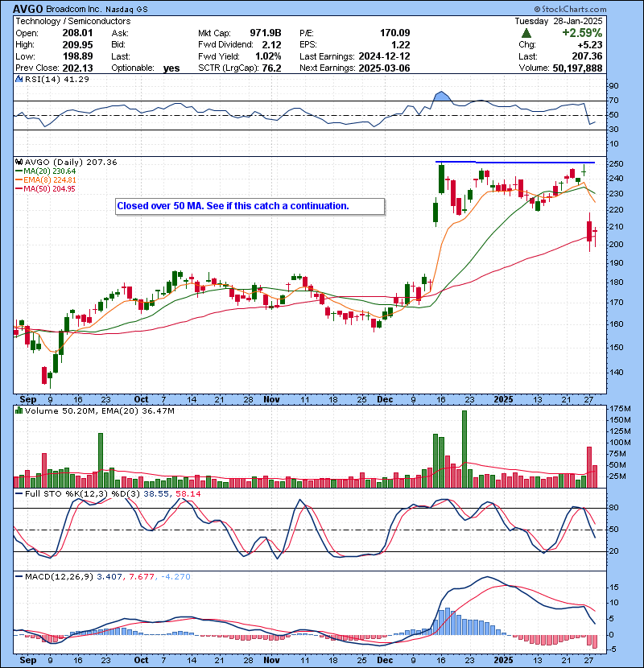The width and height of the screenshot is (644, 668).
Task: Click the tallest green volume bar in December
Action: [x=464, y=449]
